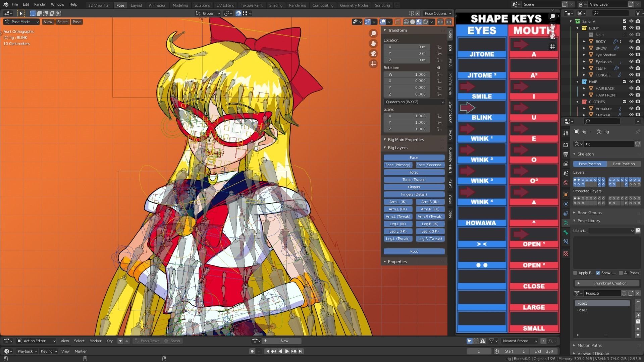Image resolution: width=644 pixels, height=362 pixels.
Task: Open the Object properties tab
Action: (566, 194)
